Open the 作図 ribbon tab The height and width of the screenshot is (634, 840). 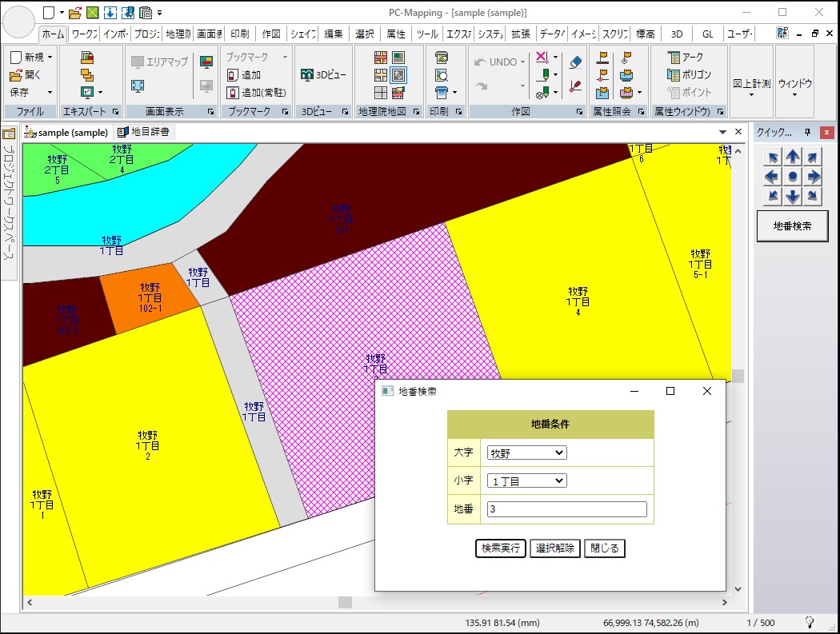[271, 34]
